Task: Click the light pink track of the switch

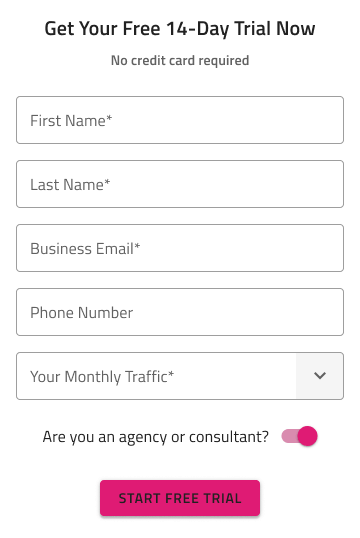Action: [289, 436]
